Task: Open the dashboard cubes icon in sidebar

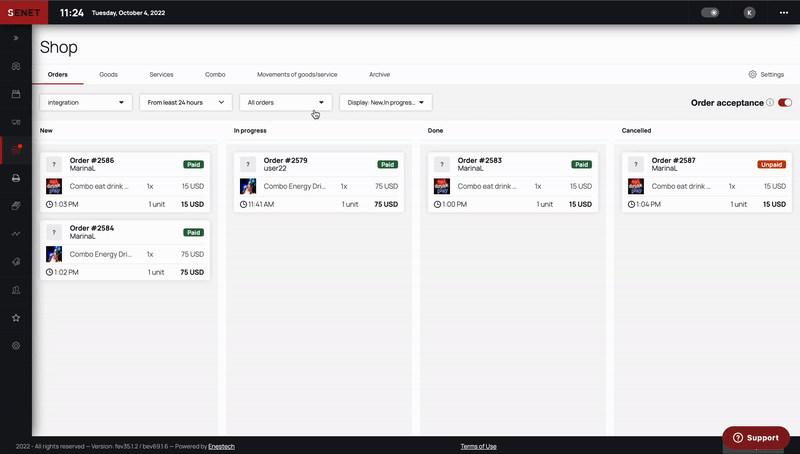Action: point(16,66)
